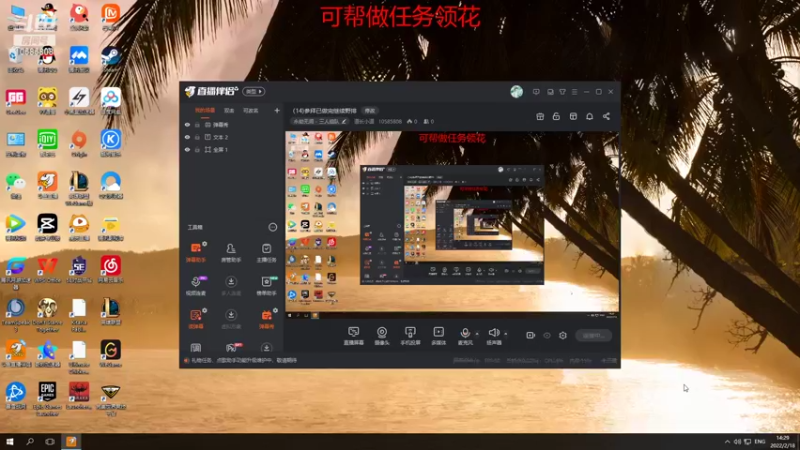Open the mode switch pill beside logo
Image resolution: width=800 pixels, height=450 pixels.
(x=254, y=91)
